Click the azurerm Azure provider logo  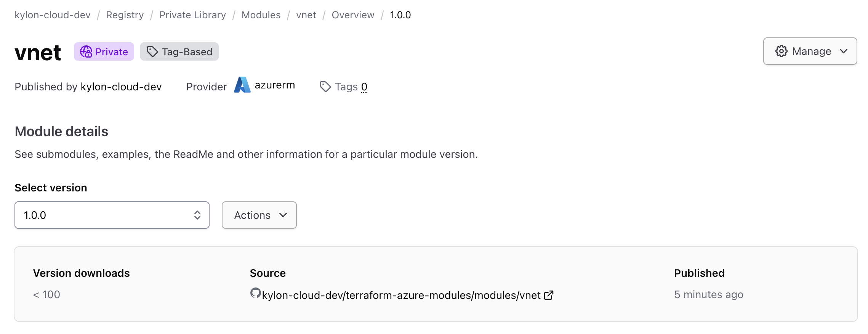242,85
